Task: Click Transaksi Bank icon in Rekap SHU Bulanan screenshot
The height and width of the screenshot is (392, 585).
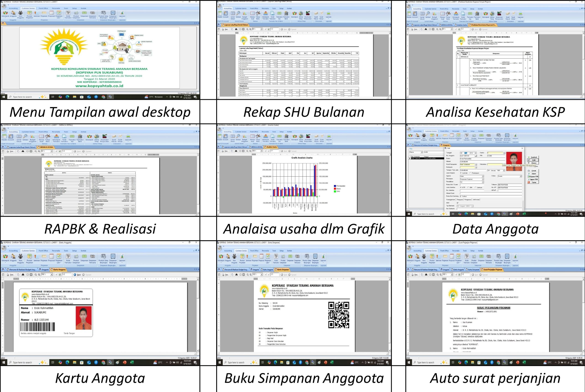Action: click(286, 15)
